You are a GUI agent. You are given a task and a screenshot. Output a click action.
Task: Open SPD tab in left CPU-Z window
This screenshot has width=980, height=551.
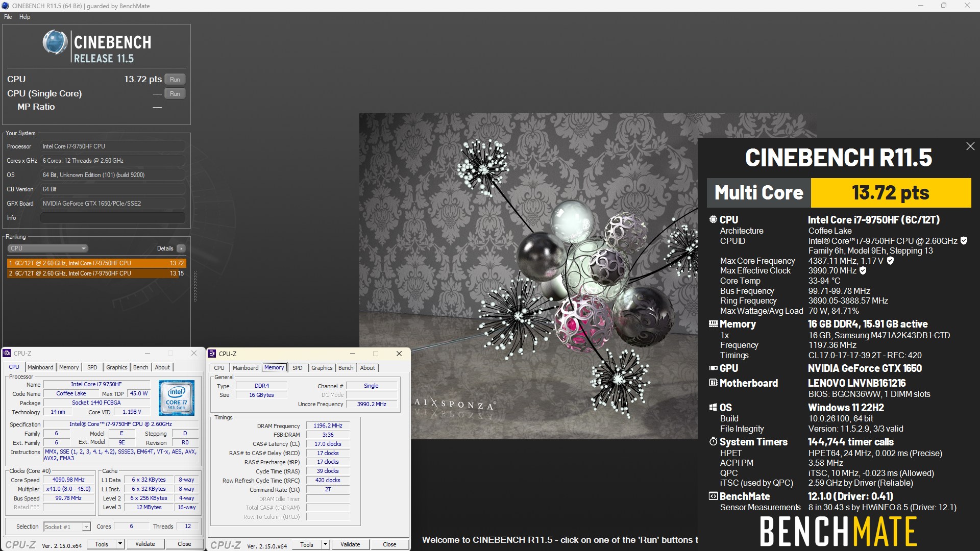tap(92, 367)
